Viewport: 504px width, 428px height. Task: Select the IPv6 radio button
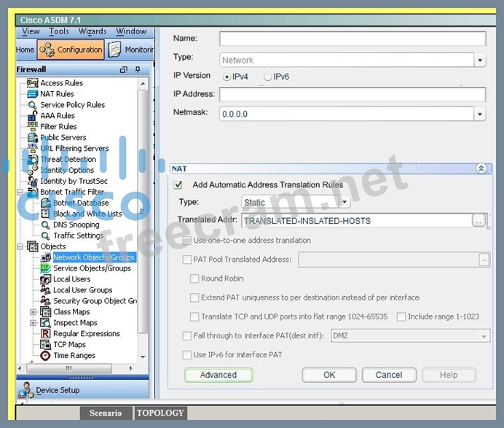(267, 77)
